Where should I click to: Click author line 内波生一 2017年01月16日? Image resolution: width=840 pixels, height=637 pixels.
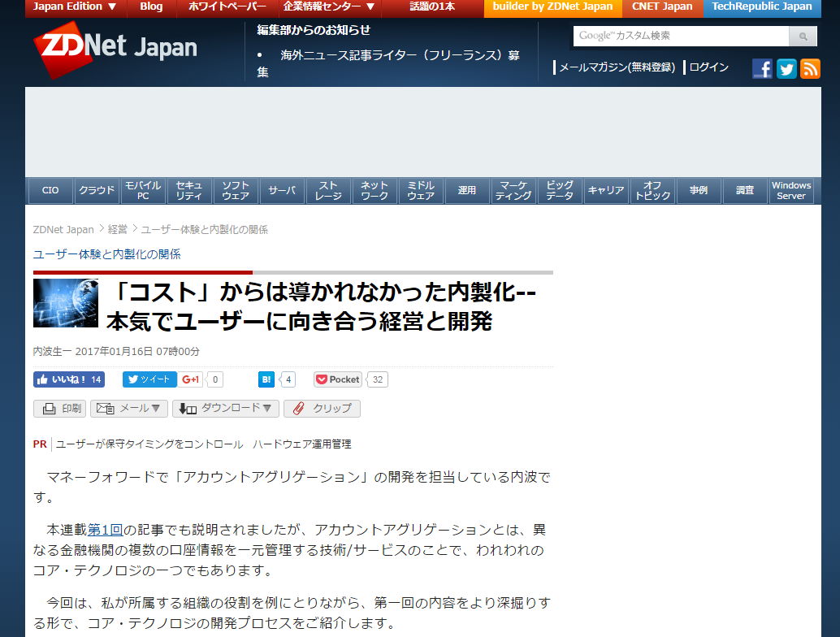pos(116,352)
